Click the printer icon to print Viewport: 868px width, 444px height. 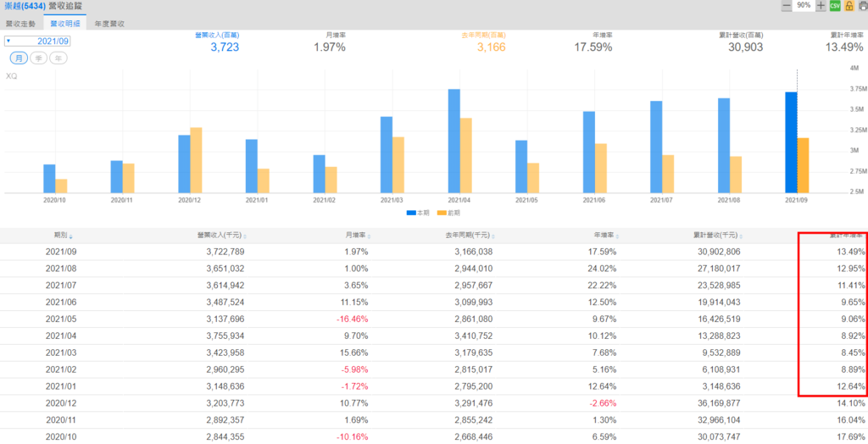coord(864,6)
